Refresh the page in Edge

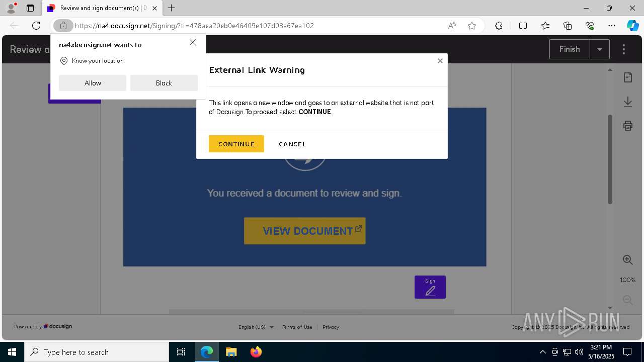coord(36,26)
